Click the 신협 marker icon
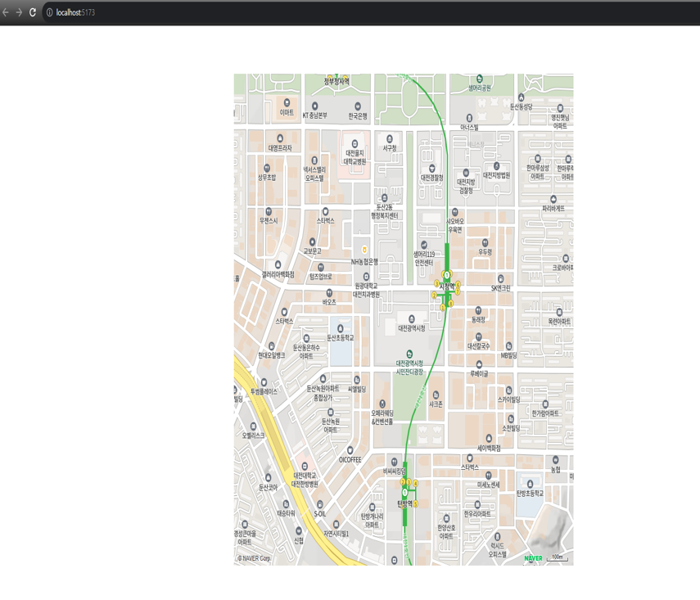The height and width of the screenshot is (600, 700). point(299,531)
